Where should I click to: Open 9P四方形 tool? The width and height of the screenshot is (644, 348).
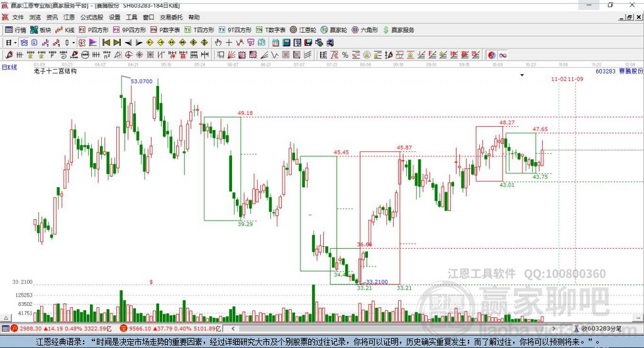(130, 30)
